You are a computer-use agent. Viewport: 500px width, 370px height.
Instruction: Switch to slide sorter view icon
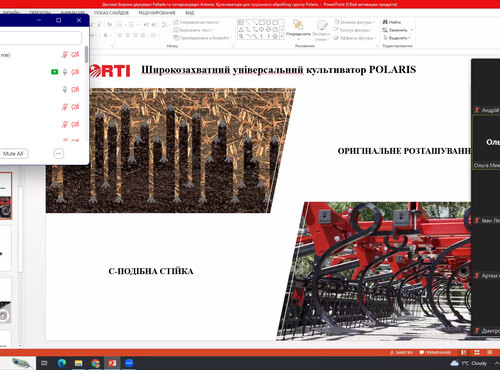point(477,352)
